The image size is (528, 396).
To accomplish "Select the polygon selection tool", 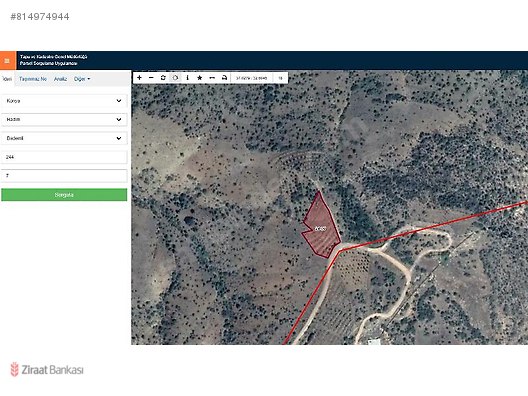I will 175,78.
